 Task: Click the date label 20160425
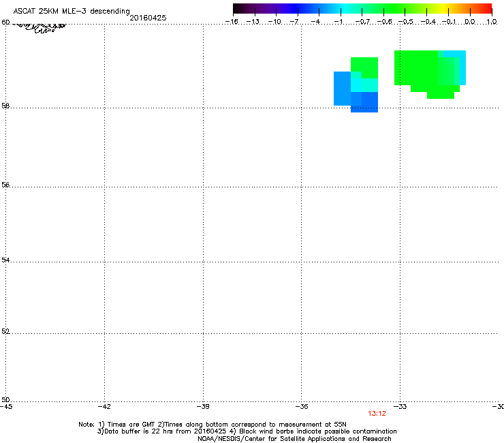coord(148,18)
